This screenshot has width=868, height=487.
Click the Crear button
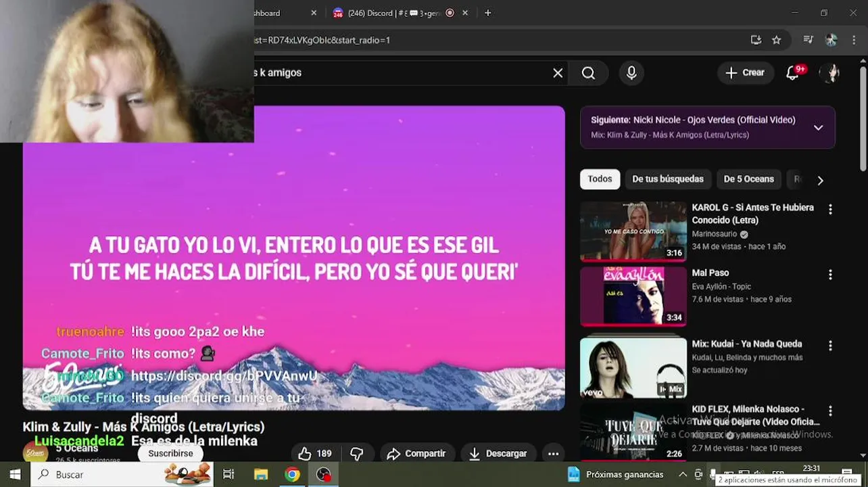tap(745, 73)
